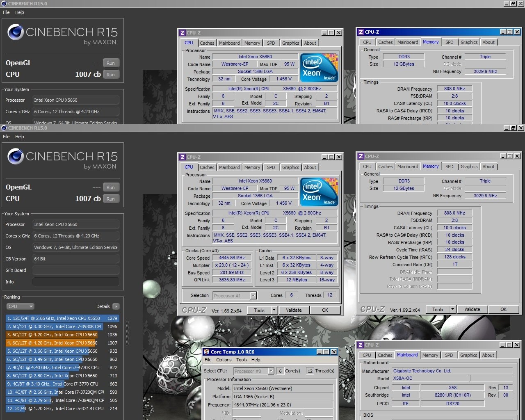The width and height of the screenshot is (525, 420).
Task: Click the upper Cinebench R15.0 title bar icon
Action: click(4, 4)
